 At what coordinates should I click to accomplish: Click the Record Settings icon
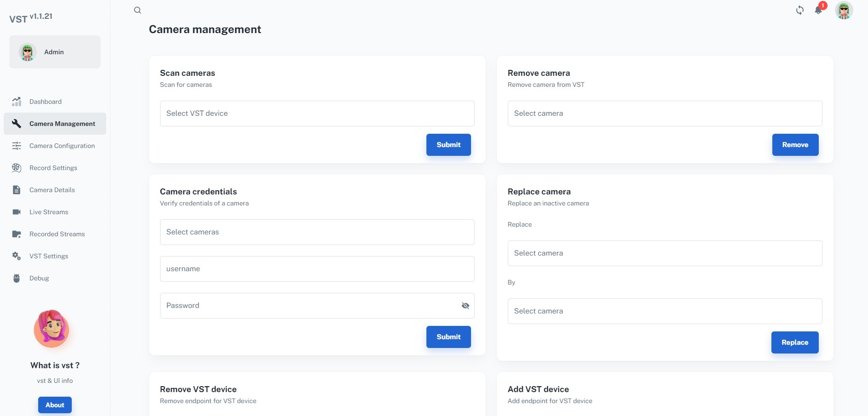point(17,168)
